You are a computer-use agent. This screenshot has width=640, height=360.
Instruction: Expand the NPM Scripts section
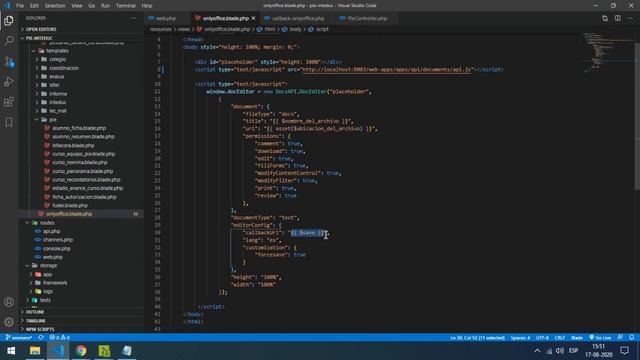pos(40,329)
